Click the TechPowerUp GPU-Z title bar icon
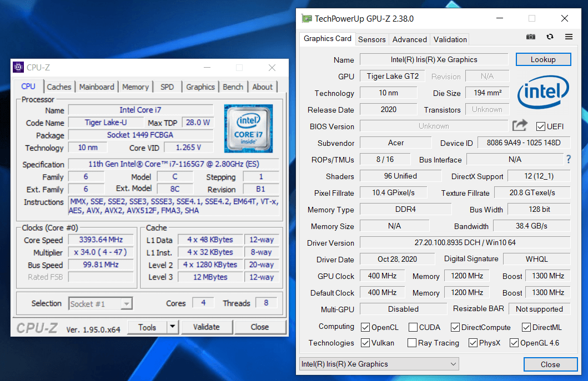The width and height of the screenshot is (588, 381). point(306,18)
